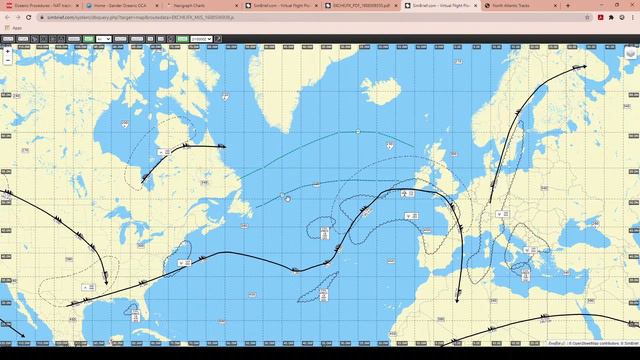Screen dimensions: 640x360
Task: Click the browser back arrow
Action: (7, 18)
